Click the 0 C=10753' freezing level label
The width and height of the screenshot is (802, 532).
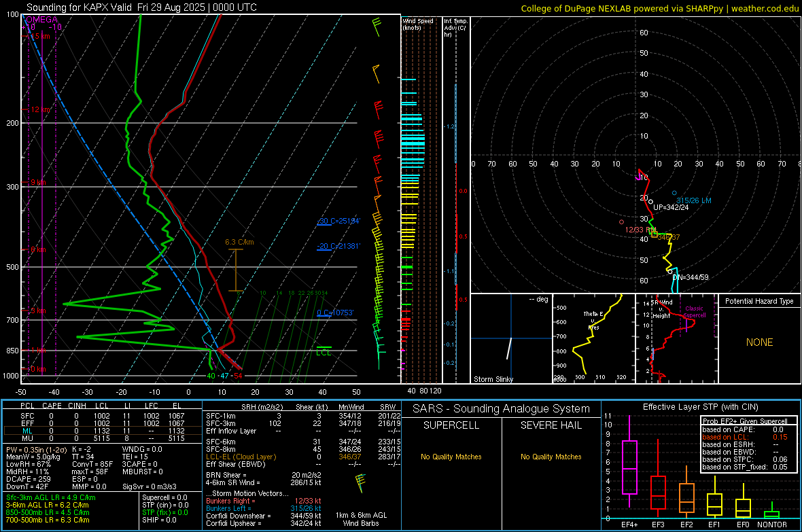coord(335,313)
